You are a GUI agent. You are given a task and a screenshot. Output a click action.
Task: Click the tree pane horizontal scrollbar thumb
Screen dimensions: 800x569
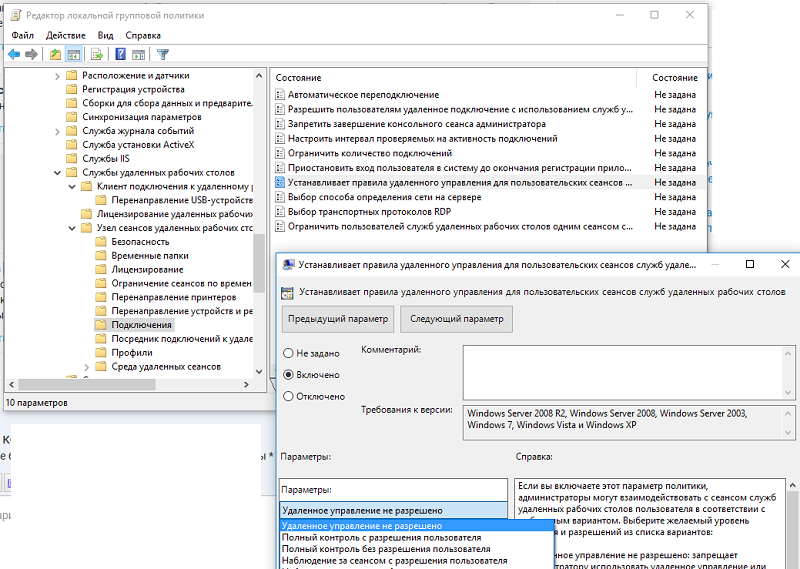pyautogui.click(x=87, y=384)
